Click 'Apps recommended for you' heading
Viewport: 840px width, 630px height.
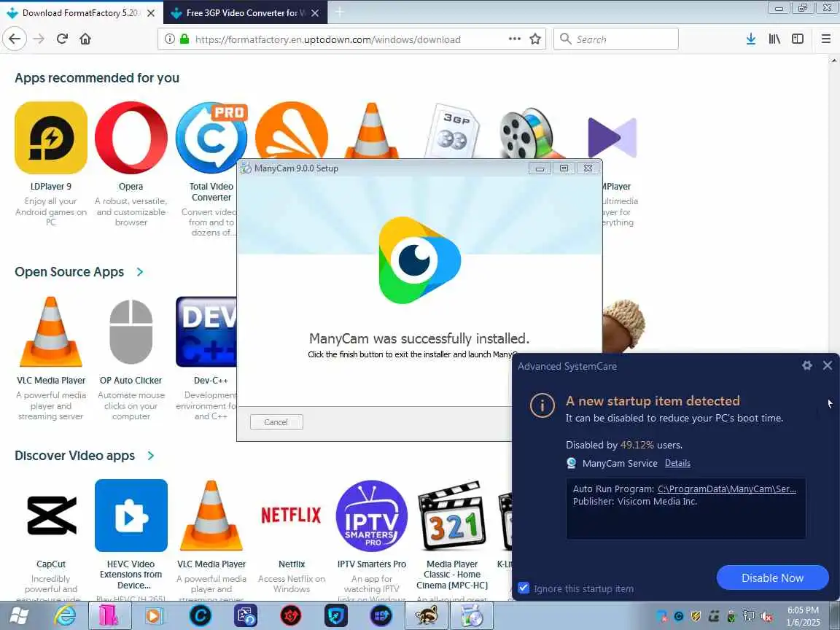97,78
